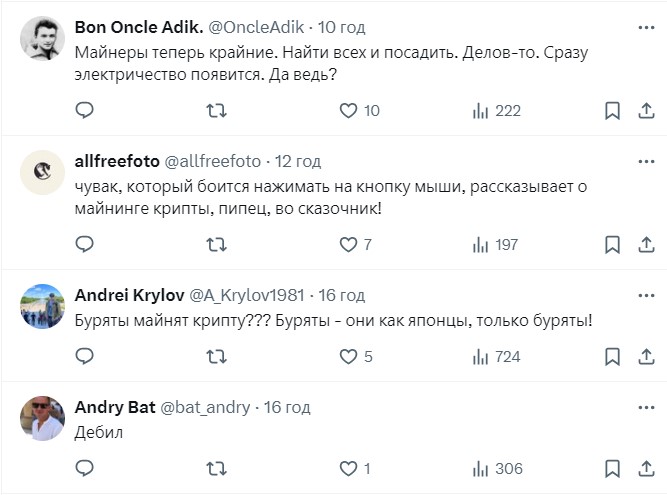Expand options menu on Andrei Krylov's tweet
Image resolution: width=667 pixels, height=495 pixels.
click(x=647, y=295)
